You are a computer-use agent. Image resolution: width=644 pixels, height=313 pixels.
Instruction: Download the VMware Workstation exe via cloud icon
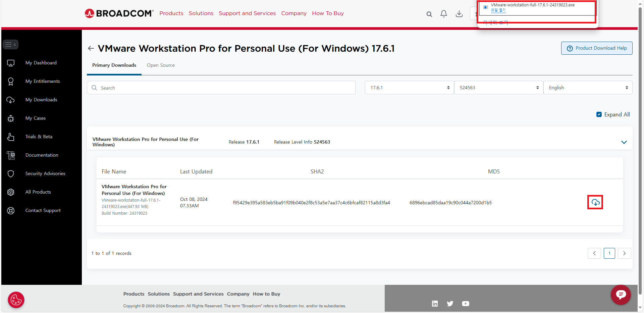coord(595,202)
